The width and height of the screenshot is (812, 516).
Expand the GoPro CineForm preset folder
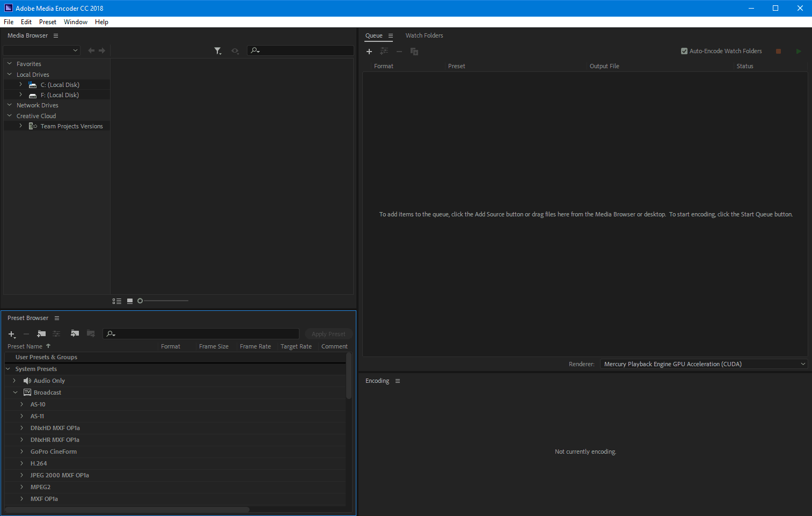click(22, 452)
